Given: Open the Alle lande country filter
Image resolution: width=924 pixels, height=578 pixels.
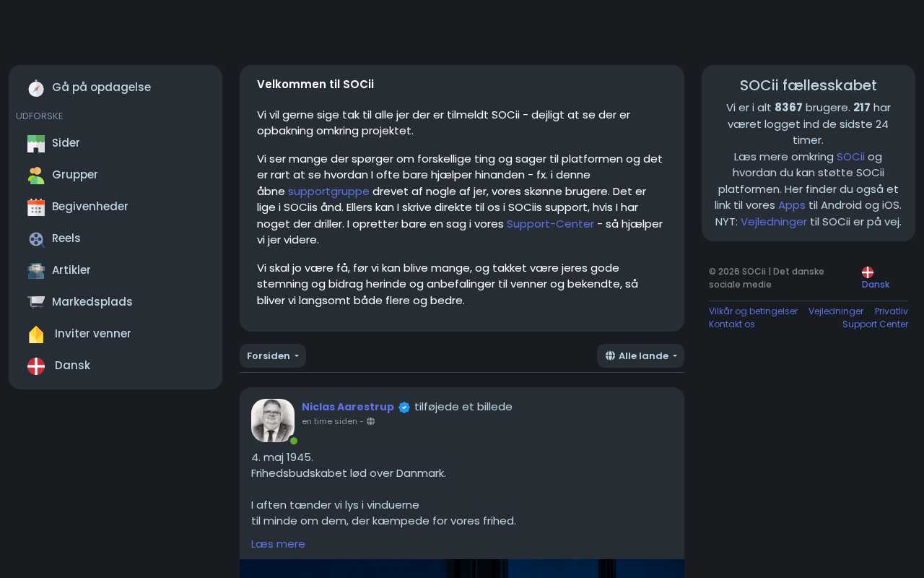Looking at the screenshot, I should (x=640, y=355).
